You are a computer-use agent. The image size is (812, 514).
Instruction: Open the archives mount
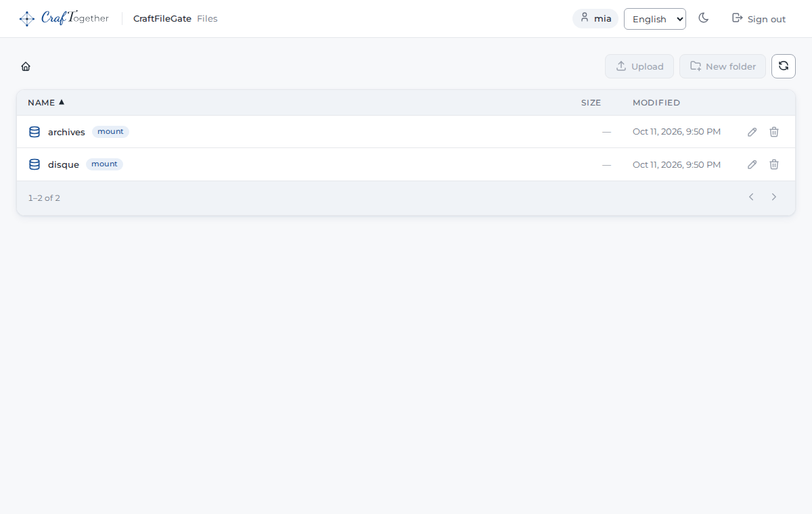(66, 132)
